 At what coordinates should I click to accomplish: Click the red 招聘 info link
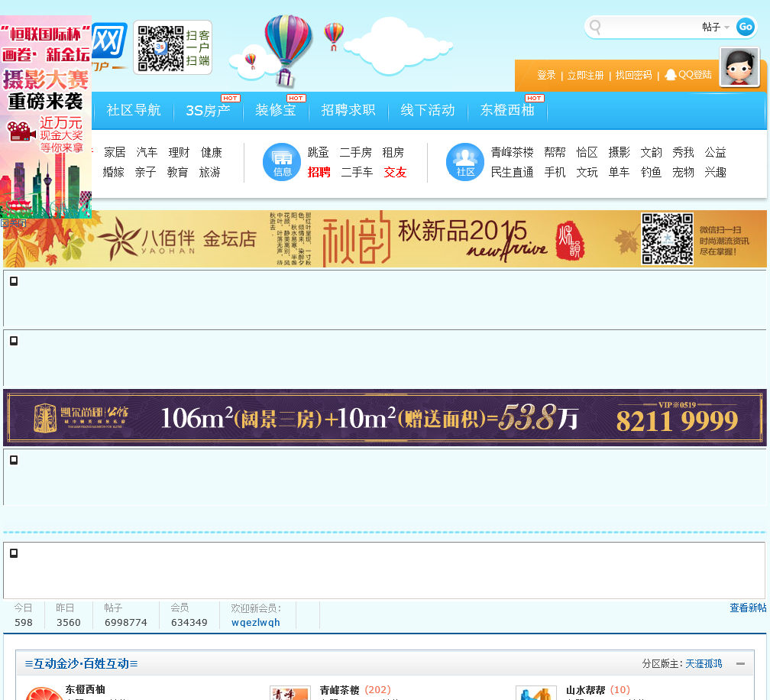(319, 173)
